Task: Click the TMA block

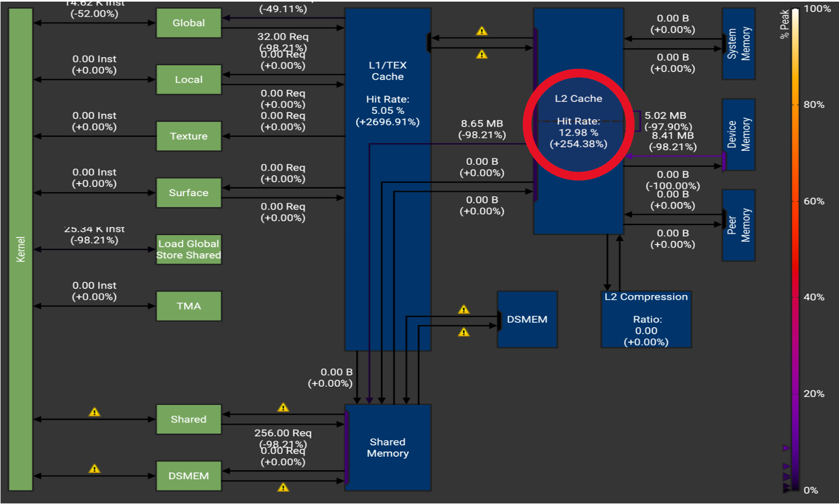Action: click(188, 306)
